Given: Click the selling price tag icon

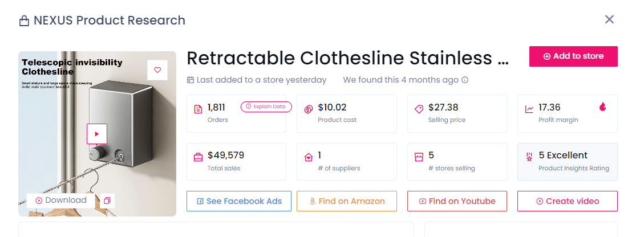Looking at the screenshot, I should point(419,109).
